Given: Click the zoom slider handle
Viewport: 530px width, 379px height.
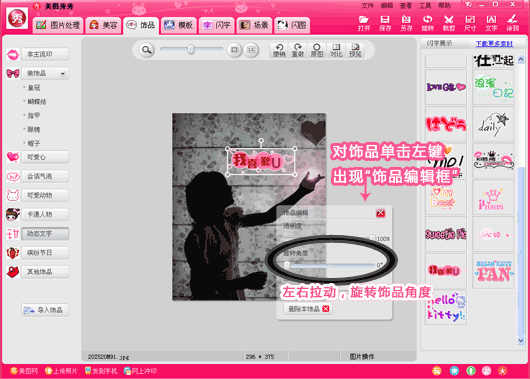Looking at the screenshot, I should coord(191,49).
